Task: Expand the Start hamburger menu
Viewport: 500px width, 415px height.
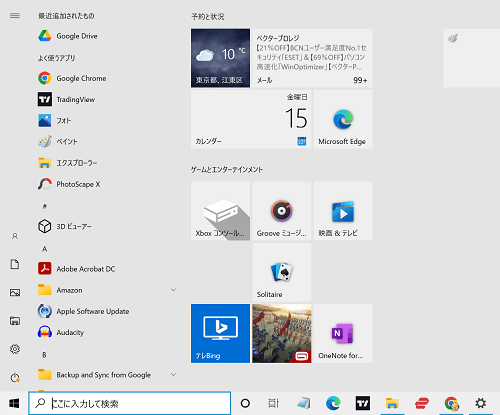Action: click(x=15, y=16)
